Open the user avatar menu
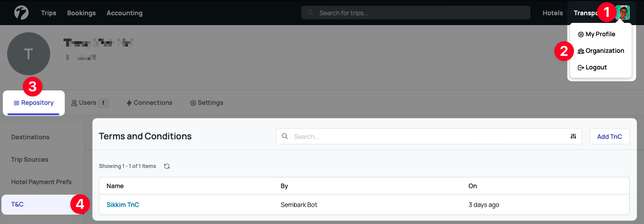The image size is (644, 224). click(x=623, y=13)
